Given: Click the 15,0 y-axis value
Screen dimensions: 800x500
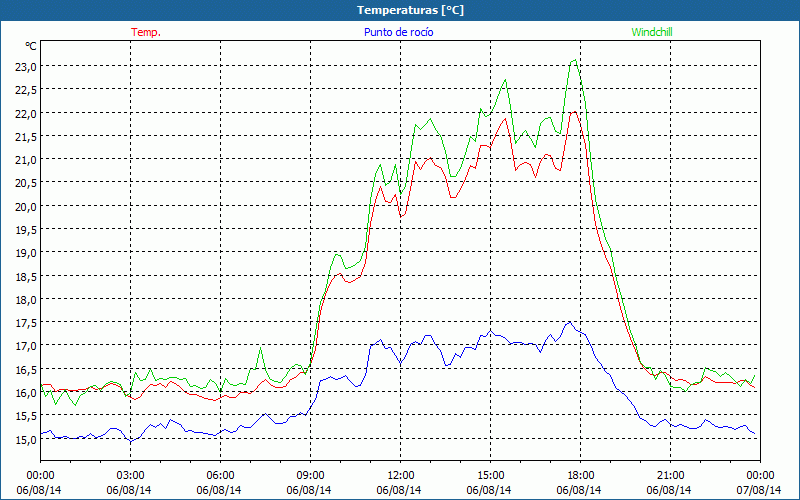Looking at the screenshot, I should click(x=26, y=439).
